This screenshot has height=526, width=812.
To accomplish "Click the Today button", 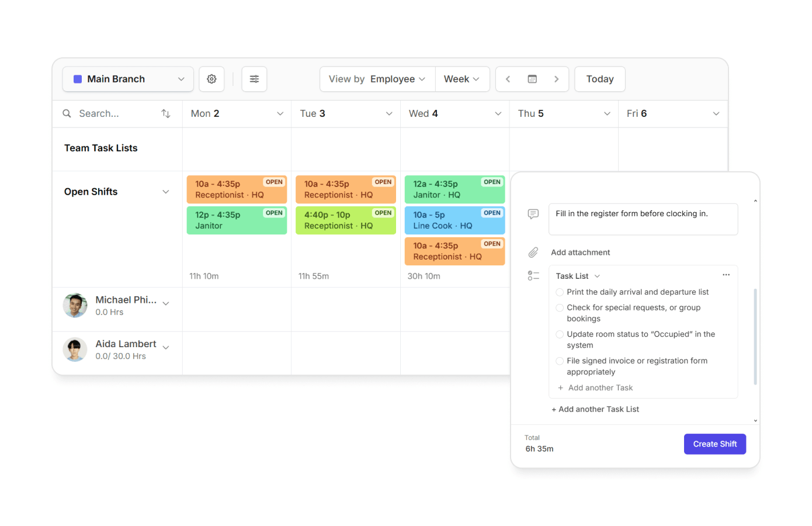I will [x=599, y=79].
